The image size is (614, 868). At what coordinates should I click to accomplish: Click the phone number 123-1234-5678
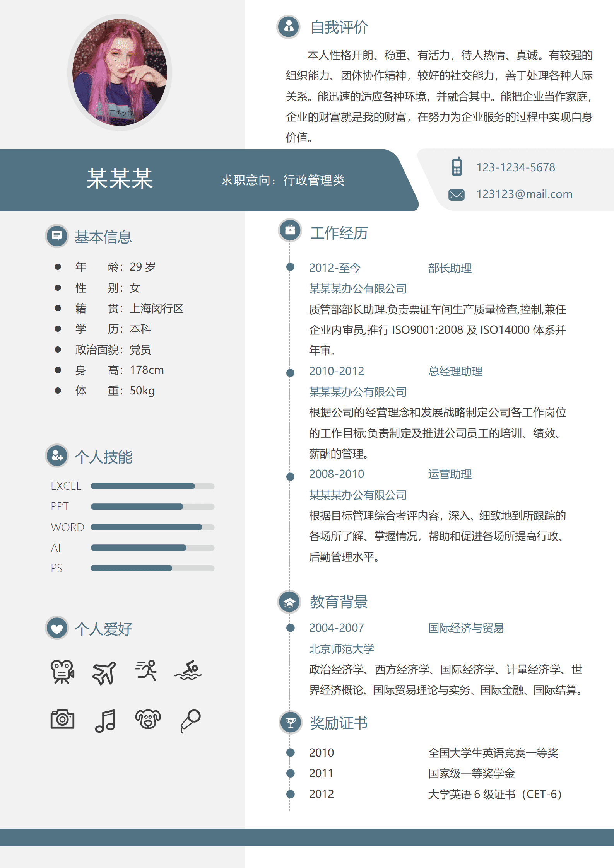click(x=515, y=167)
